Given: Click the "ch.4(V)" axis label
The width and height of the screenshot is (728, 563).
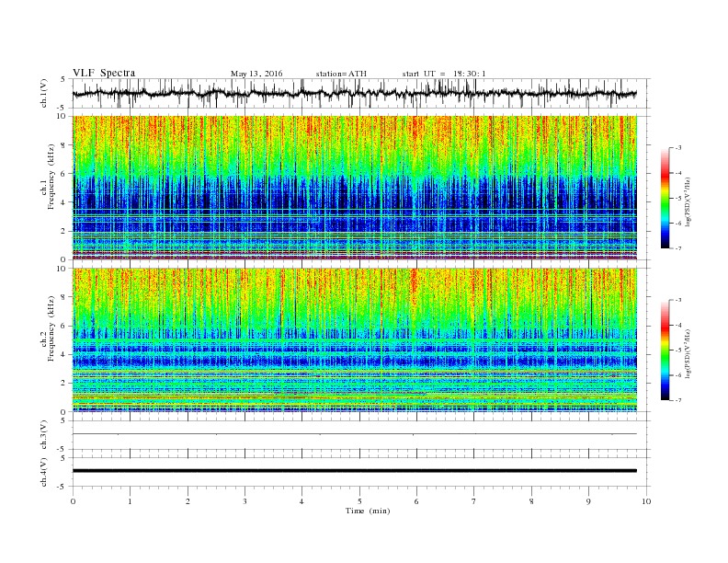Looking at the screenshot, I should point(44,472).
